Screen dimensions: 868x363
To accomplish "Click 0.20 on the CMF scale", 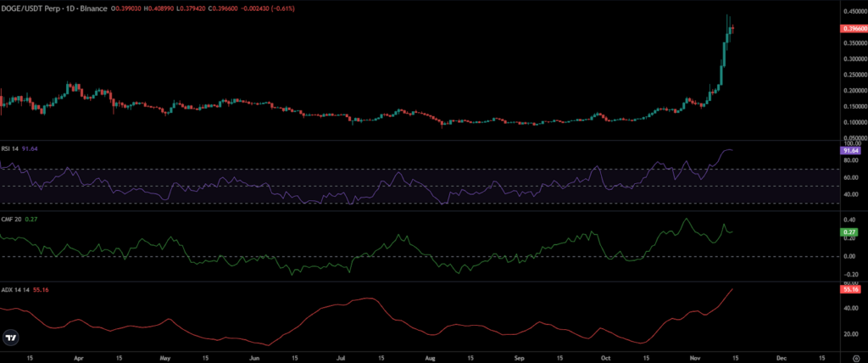I will click(x=849, y=237).
